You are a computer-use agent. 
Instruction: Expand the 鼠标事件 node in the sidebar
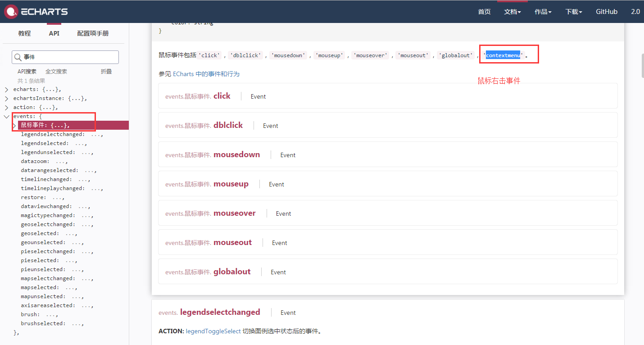(x=14, y=125)
